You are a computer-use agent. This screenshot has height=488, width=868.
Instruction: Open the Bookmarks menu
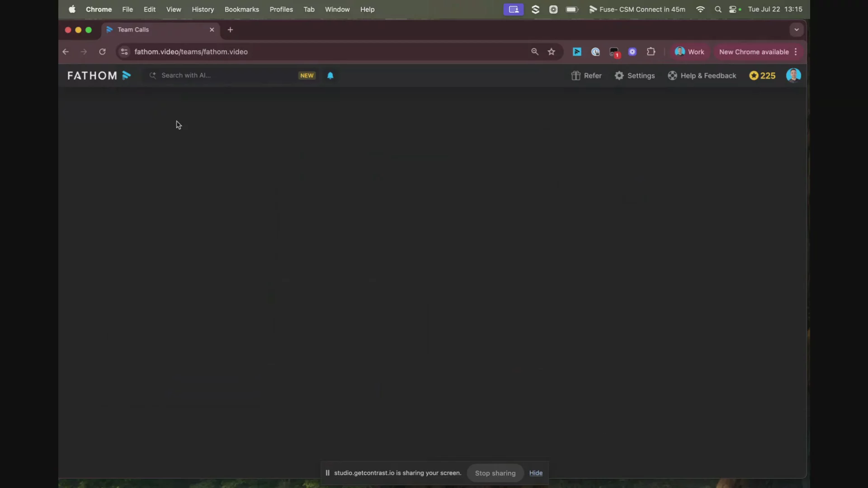click(241, 9)
